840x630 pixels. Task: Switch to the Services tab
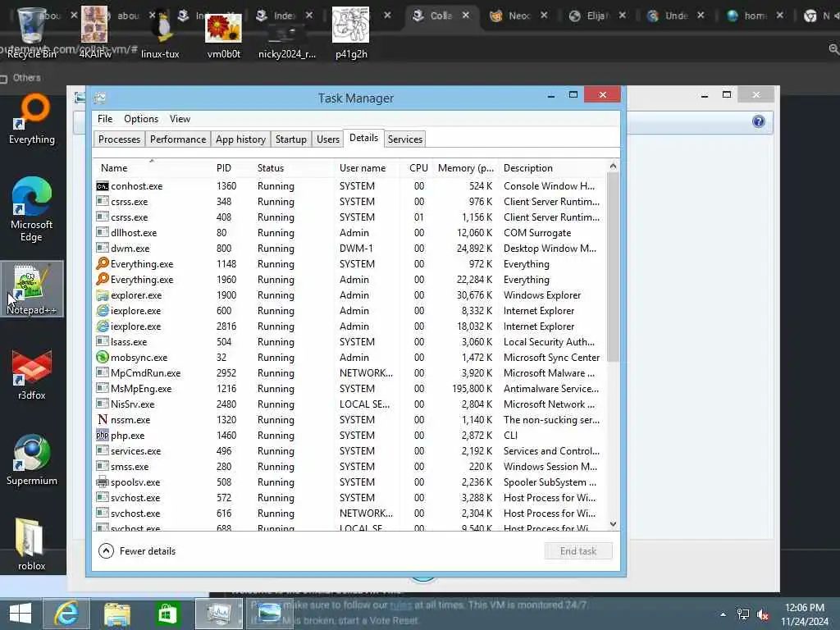tap(405, 139)
